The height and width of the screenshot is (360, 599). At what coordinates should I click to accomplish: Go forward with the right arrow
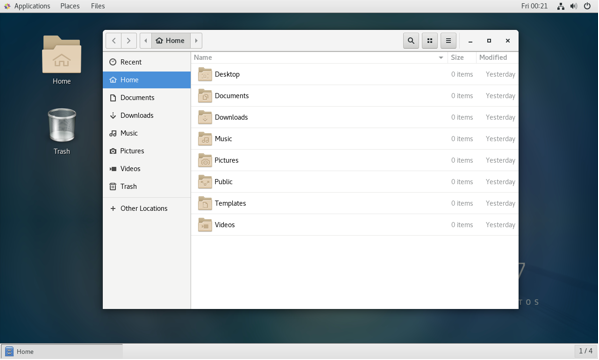point(129,41)
